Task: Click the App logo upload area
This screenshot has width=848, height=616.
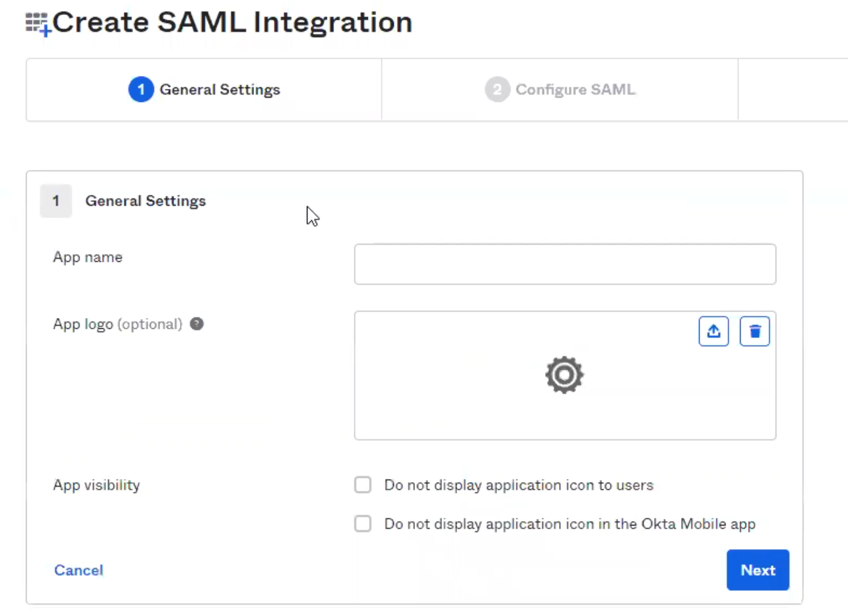Action: pyautogui.click(x=565, y=375)
